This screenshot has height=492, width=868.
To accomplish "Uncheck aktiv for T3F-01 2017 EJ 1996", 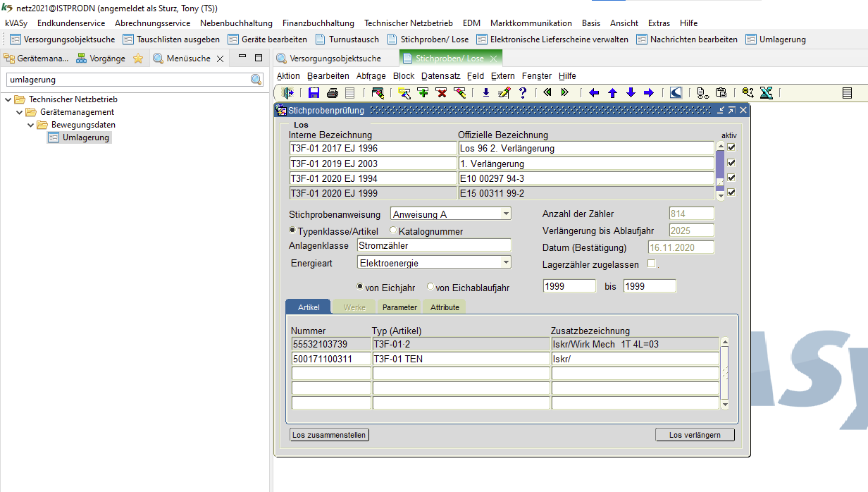I will point(731,147).
